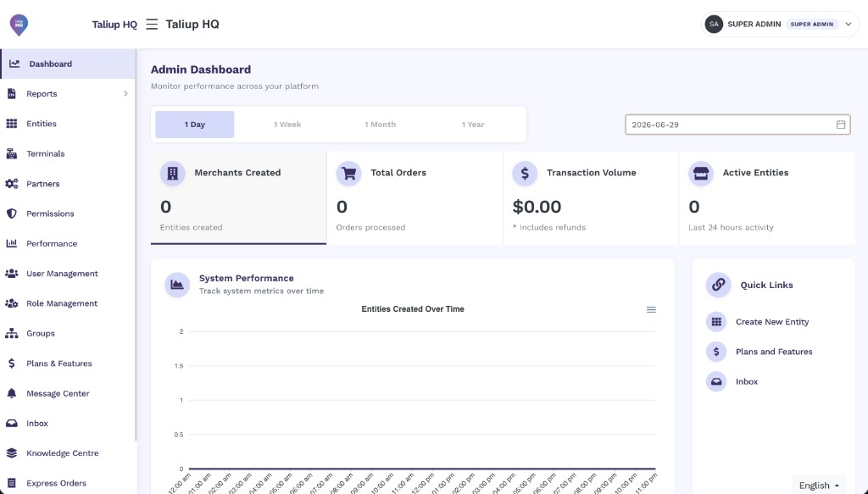The width and height of the screenshot is (868, 494).
Task: Open Knowledge Centre in sidebar
Action: coord(68,453)
